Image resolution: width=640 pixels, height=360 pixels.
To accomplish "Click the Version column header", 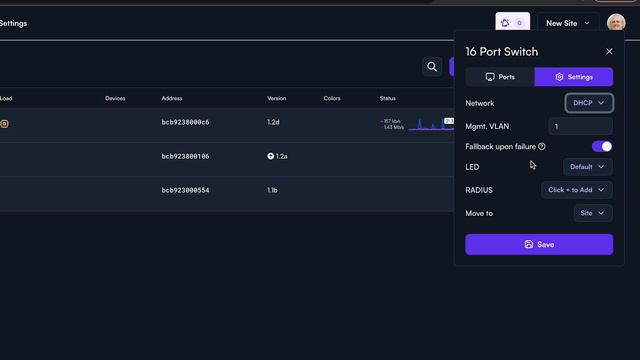I will [x=276, y=98].
